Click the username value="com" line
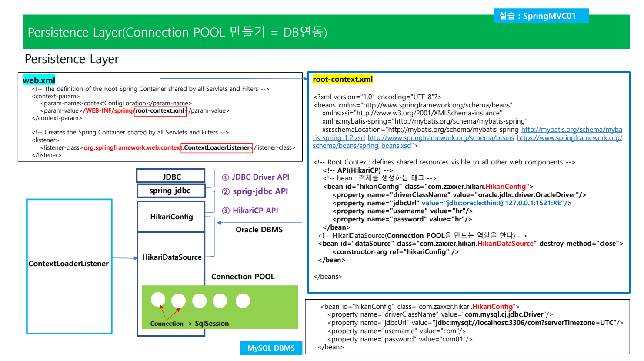This screenshot has width=644, height=361. click(x=397, y=331)
